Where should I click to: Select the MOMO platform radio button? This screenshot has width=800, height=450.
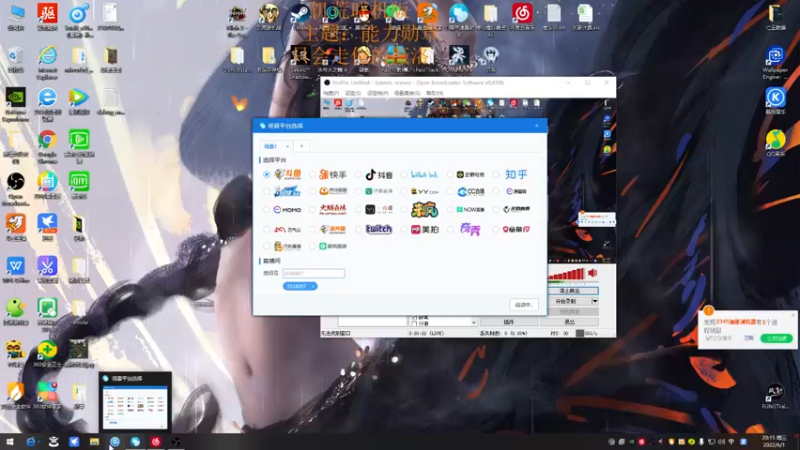point(266,209)
